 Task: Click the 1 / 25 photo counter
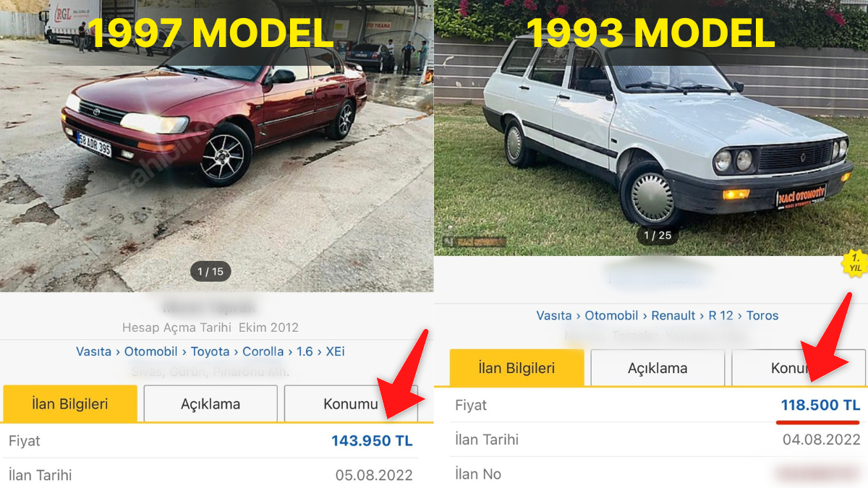coord(658,235)
